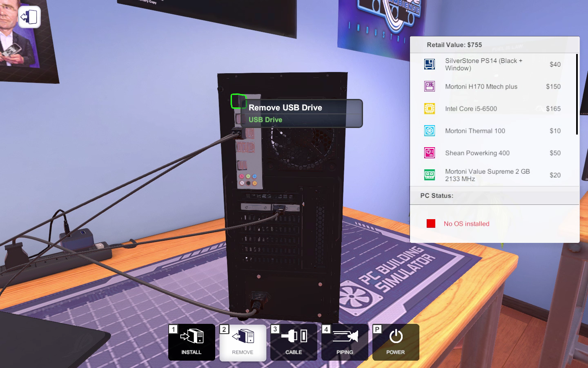
Task: Click the 'No OS installed' status message
Action: coord(466,224)
